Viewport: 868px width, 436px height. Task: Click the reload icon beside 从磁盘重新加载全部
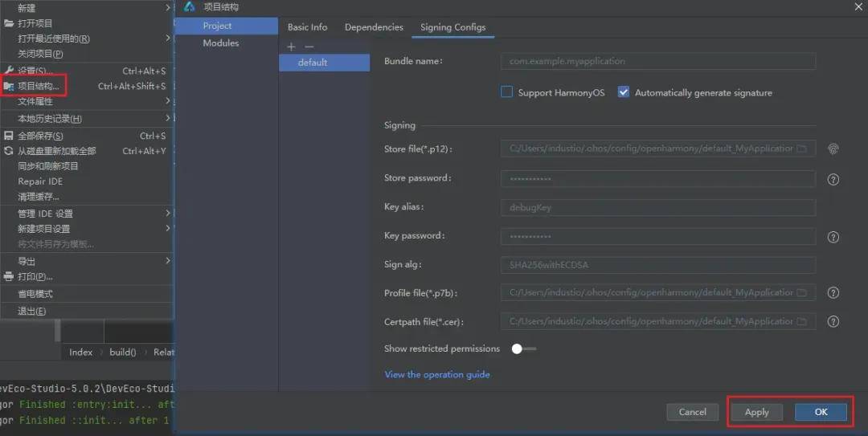pos(8,150)
